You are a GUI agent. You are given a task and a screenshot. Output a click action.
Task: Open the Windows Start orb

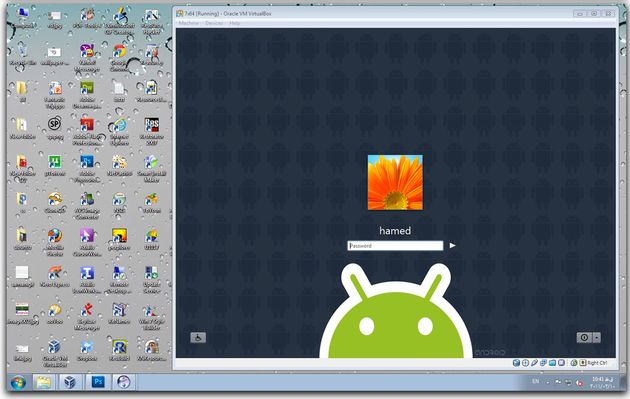pyautogui.click(x=18, y=382)
